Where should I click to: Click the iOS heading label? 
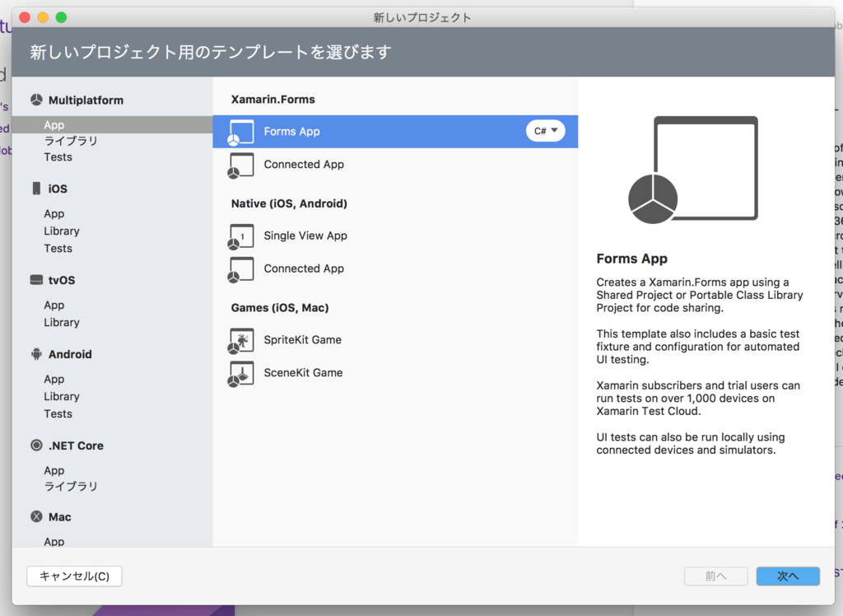58,189
